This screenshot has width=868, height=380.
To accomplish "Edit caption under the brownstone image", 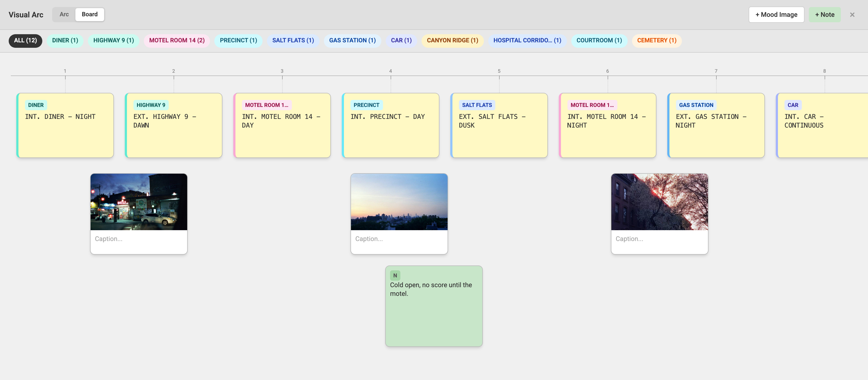I will pos(660,239).
